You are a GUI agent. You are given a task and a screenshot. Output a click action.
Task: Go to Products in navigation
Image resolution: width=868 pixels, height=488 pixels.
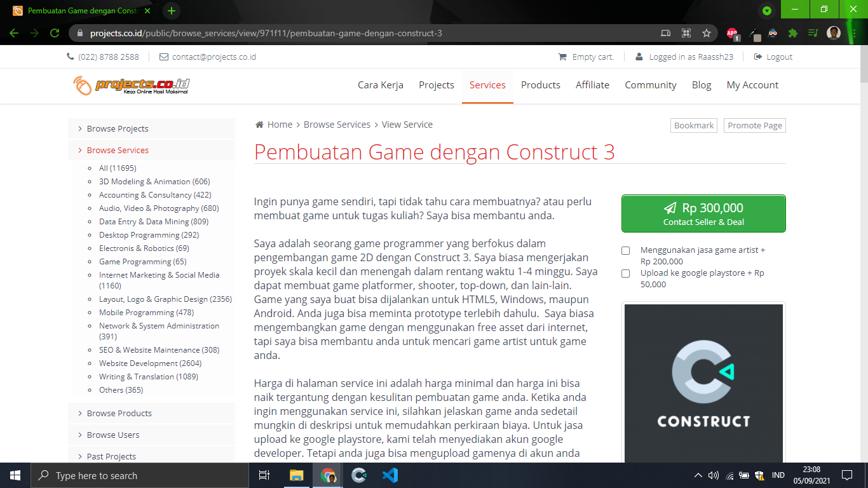click(x=541, y=85)
